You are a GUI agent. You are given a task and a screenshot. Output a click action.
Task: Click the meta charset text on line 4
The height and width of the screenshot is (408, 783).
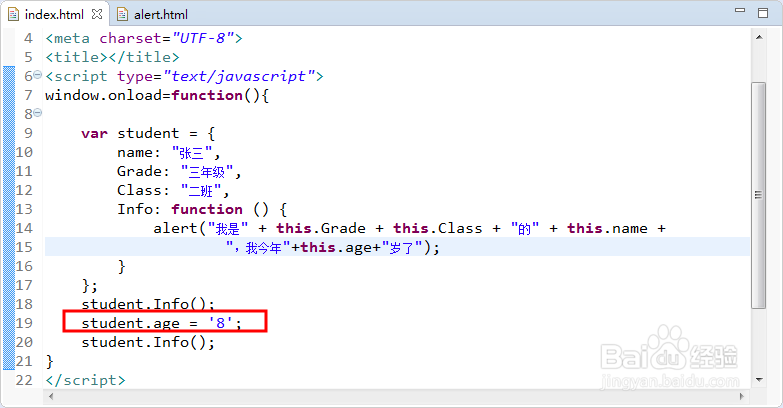point(144,38)
